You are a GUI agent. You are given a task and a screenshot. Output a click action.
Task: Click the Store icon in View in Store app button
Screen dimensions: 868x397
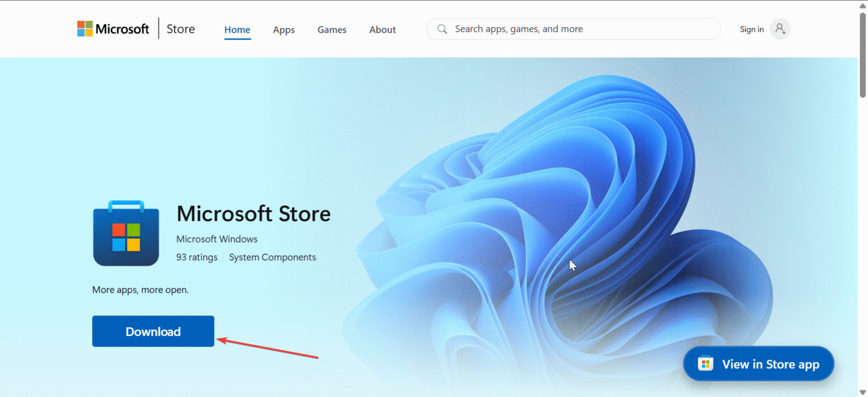(705, 364)
